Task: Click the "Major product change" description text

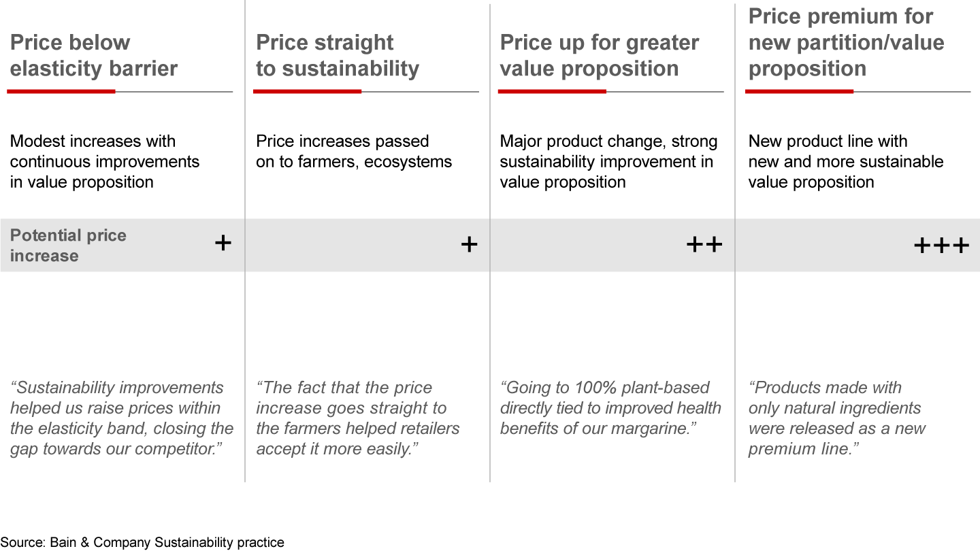Action: 608,161
